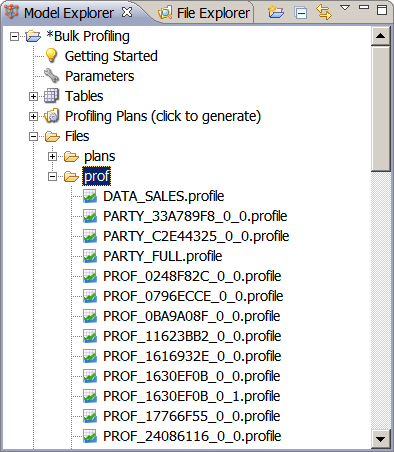
Task: Select PROF_1630EF0B_0_0.profile file name
Action: 192,376
